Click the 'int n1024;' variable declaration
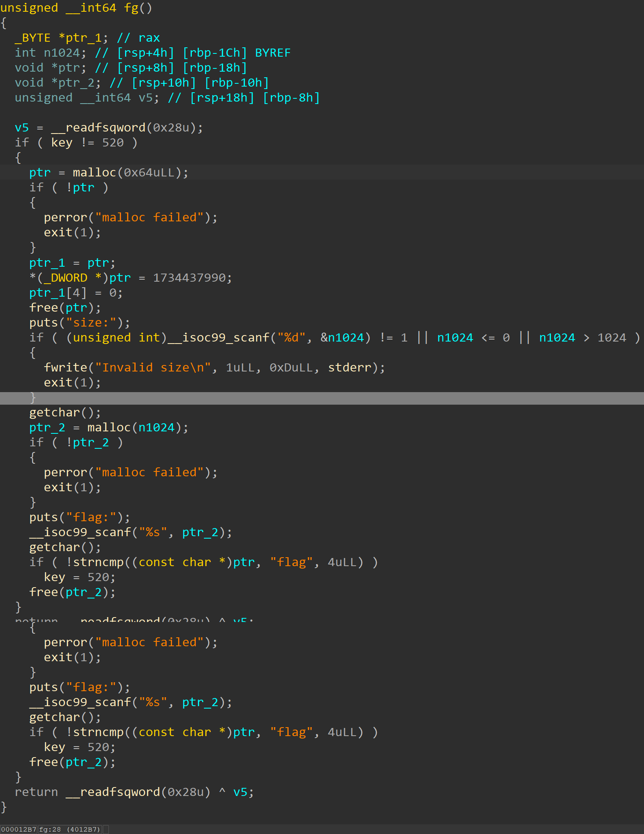 coord(51,53)
